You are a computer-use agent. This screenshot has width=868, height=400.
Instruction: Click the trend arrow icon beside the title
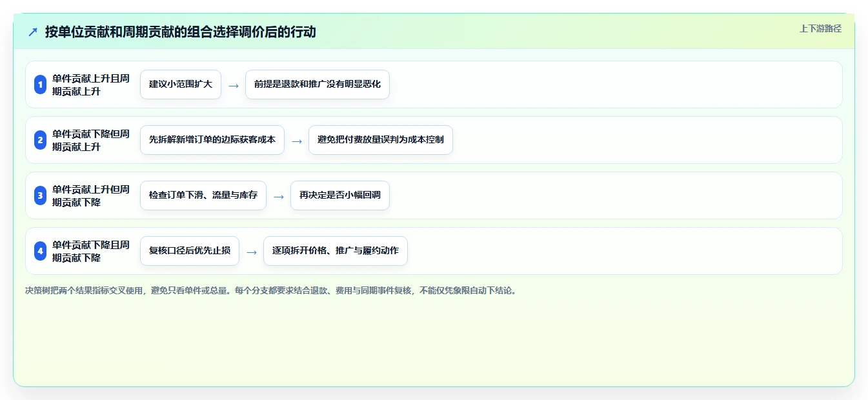(x=33, y=32)
